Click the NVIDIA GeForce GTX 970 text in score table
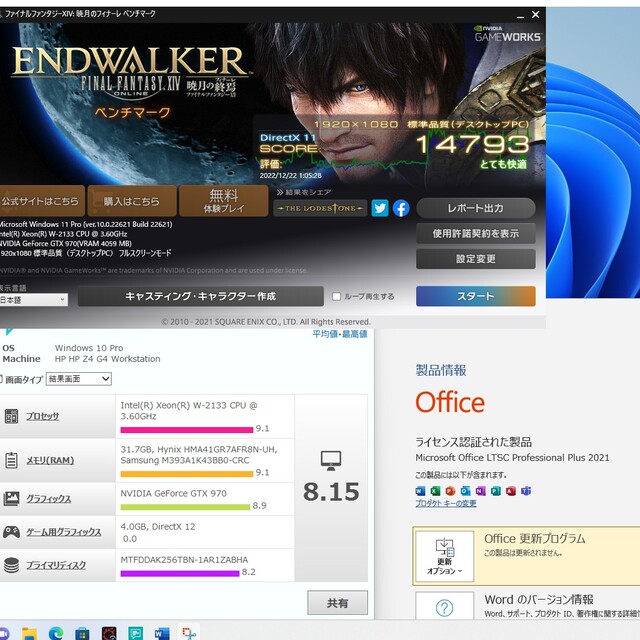640x640 pixels. (173, 493)
